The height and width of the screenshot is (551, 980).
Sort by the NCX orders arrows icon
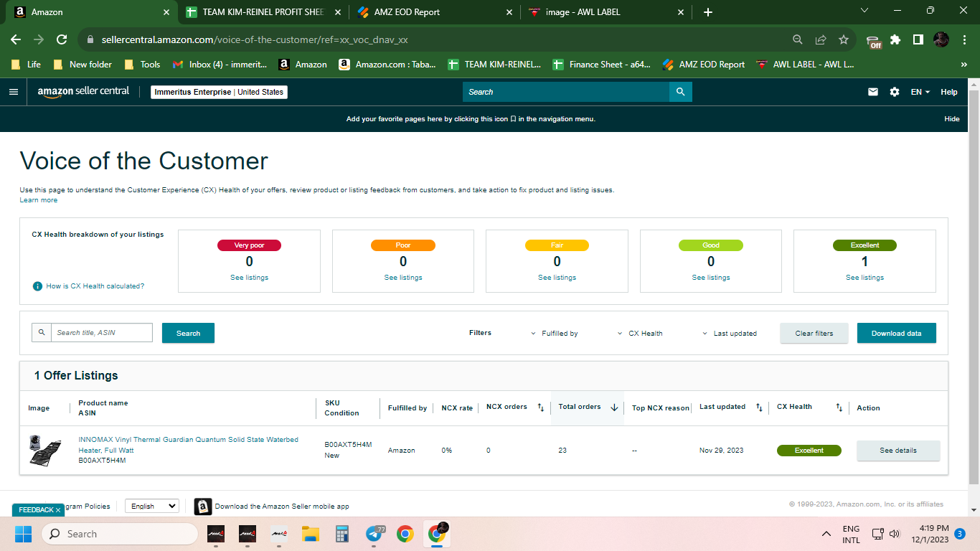pyautogui.click(x=541, y=408)
